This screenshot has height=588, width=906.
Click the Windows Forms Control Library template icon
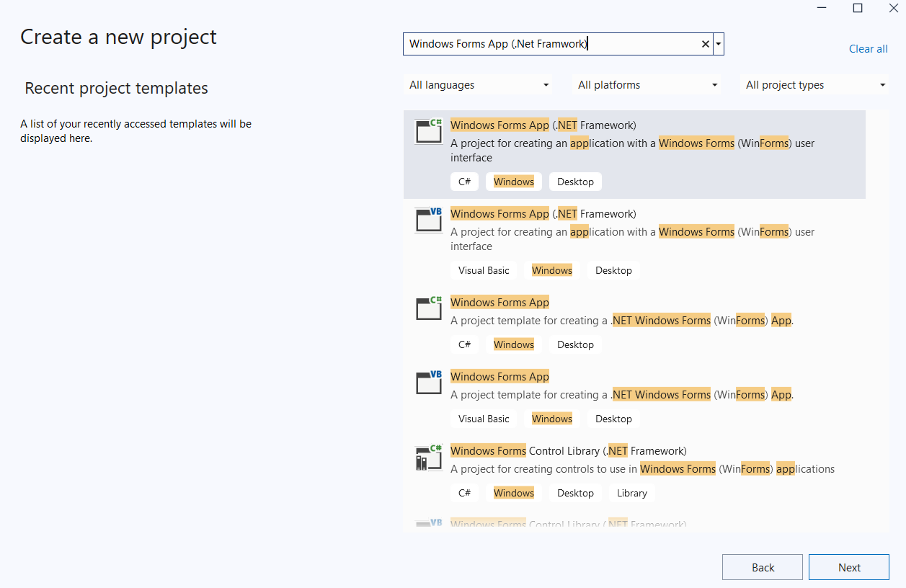[428, 456]
